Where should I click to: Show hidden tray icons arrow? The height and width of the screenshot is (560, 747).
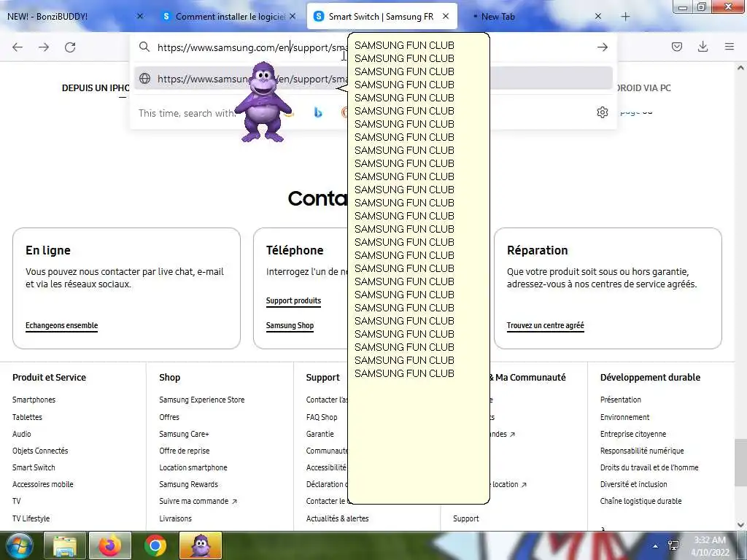656,546
